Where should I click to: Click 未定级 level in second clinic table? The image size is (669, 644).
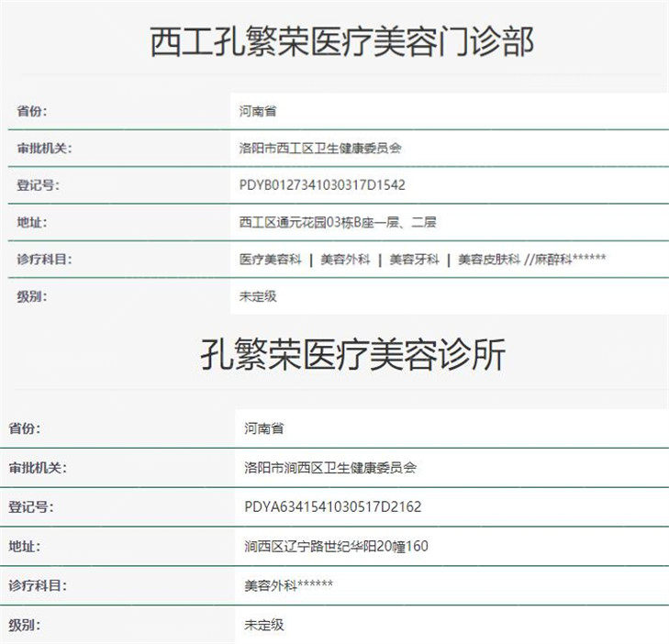(x=263, y=625)
